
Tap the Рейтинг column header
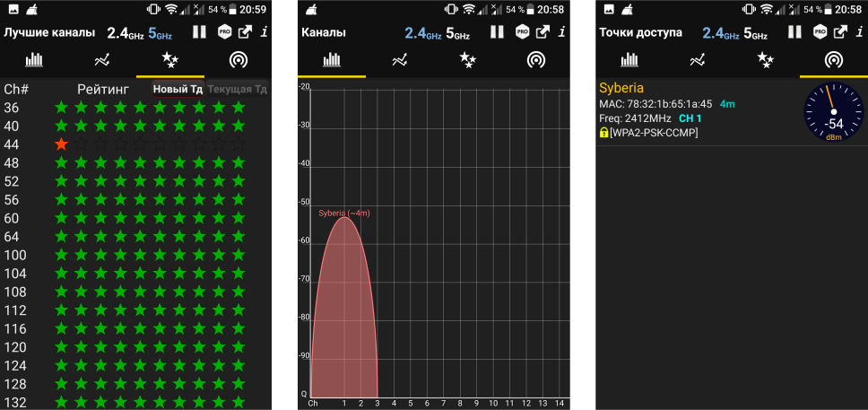point(103,89)
